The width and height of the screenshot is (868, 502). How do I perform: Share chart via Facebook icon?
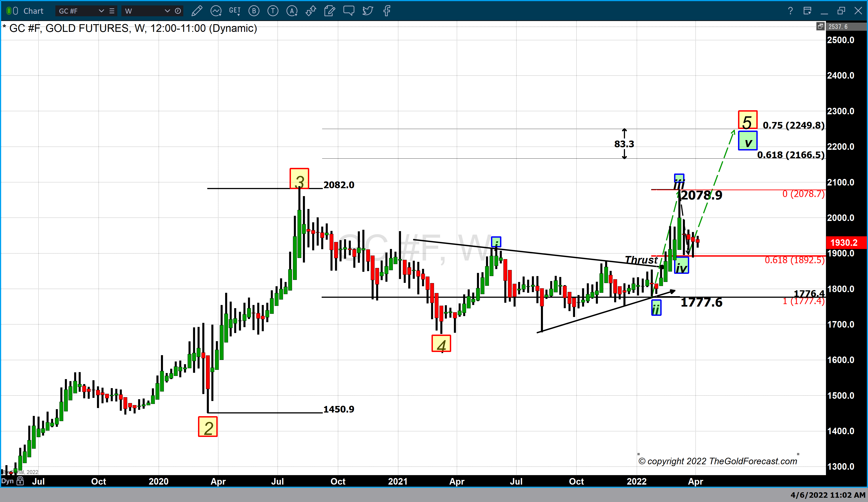coord(387,11)
